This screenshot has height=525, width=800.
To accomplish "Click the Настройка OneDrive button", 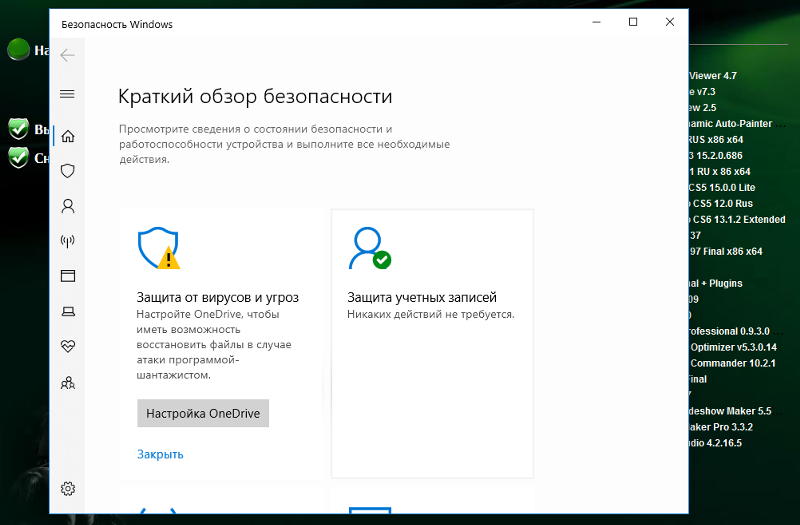I will point(203,413).
